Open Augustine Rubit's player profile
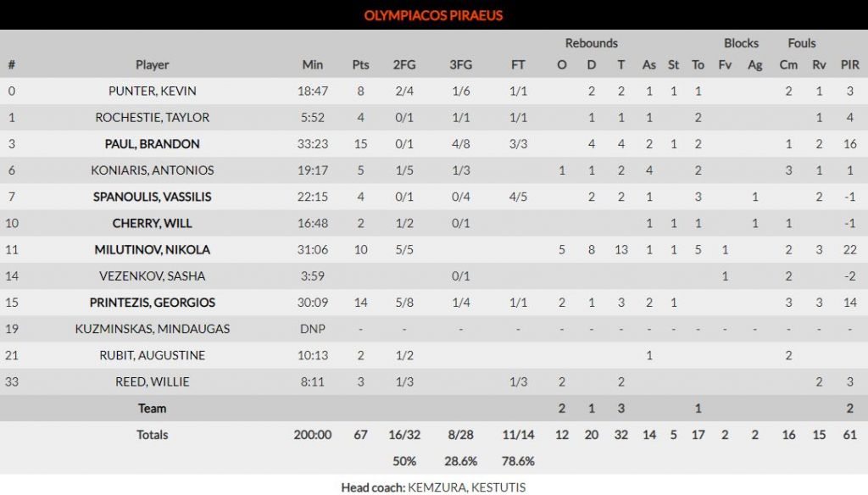868x495 pixels. click(153, 355)
